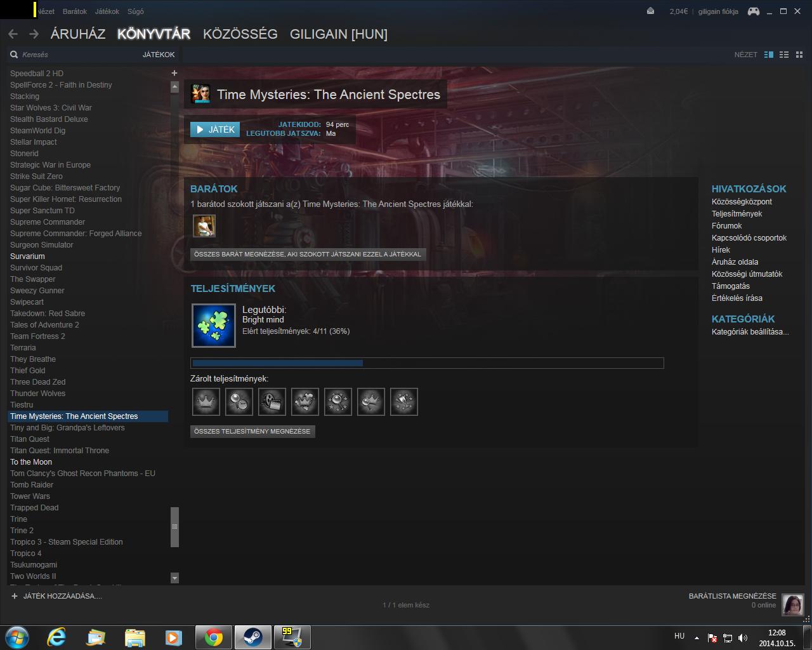
Task: Switch to ÁRUHÁZ tab
Action: (78, 34)
